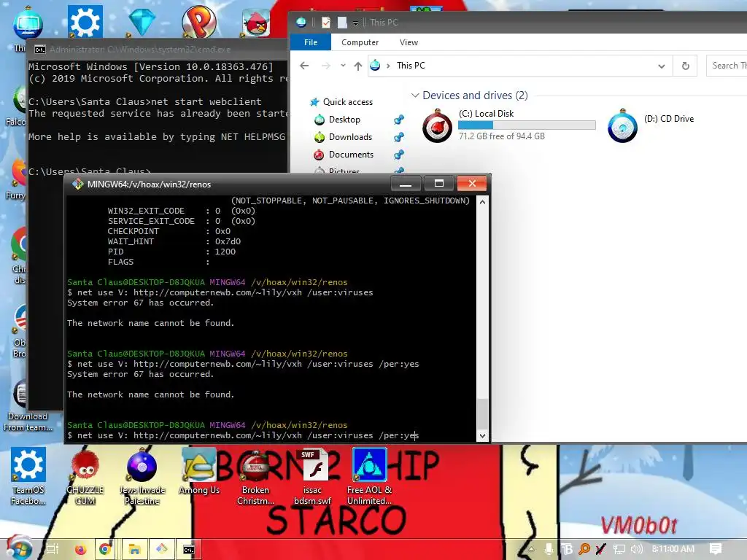This screenshot has width=747, height=560.
Task: Click the Search This PC box
Action: [x=727, y=66]
